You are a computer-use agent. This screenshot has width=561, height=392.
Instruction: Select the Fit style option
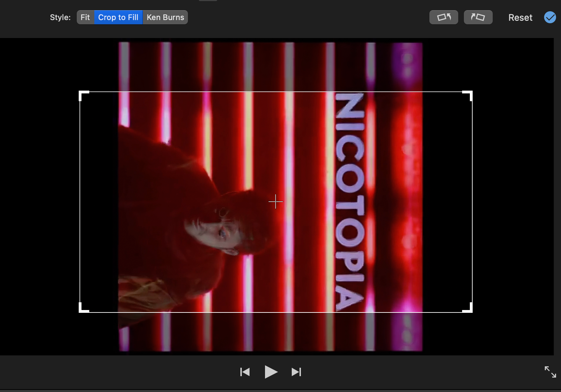pos(85,17)
